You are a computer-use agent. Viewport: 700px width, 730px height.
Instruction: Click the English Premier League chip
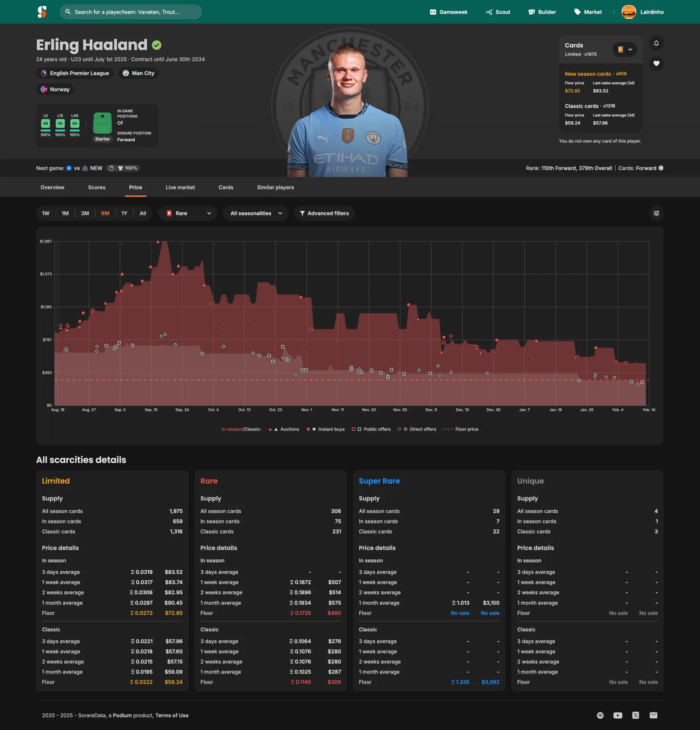pyautogui.click(x=75, y=73)
